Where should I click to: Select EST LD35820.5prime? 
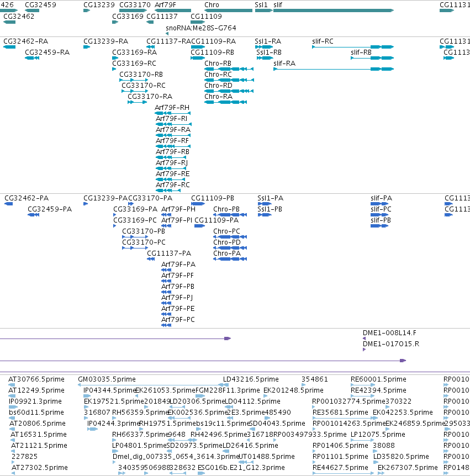[401, 457]
